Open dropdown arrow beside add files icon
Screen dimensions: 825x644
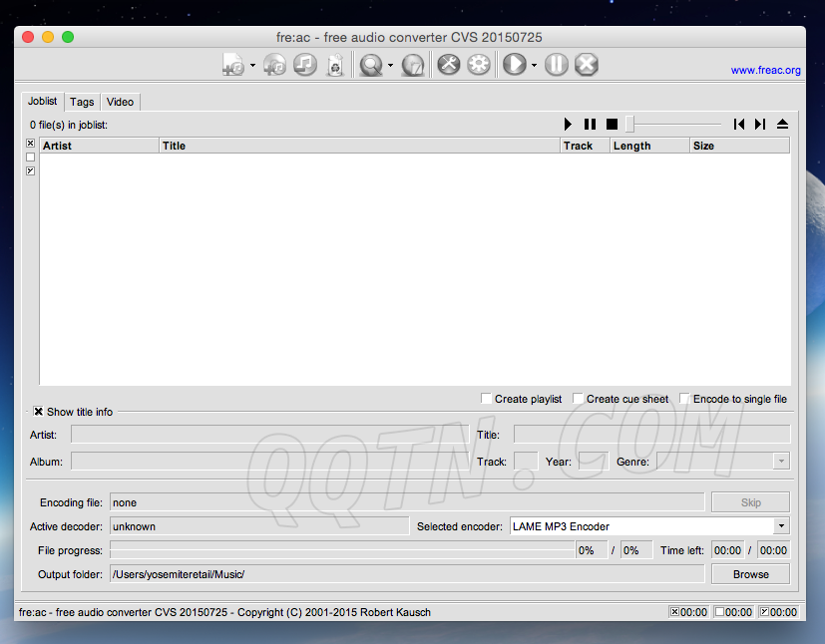pos(252,66)
